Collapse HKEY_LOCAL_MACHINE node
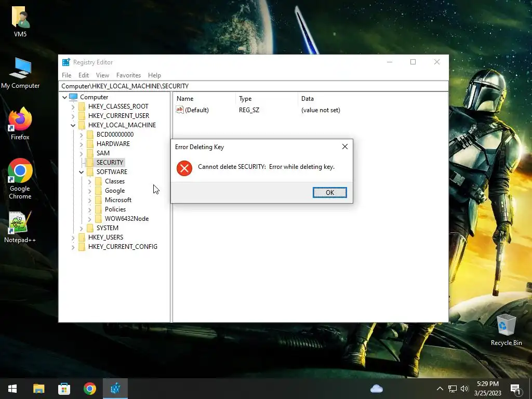The width and height of the screenshot is (532, 399). coord(73,125)
